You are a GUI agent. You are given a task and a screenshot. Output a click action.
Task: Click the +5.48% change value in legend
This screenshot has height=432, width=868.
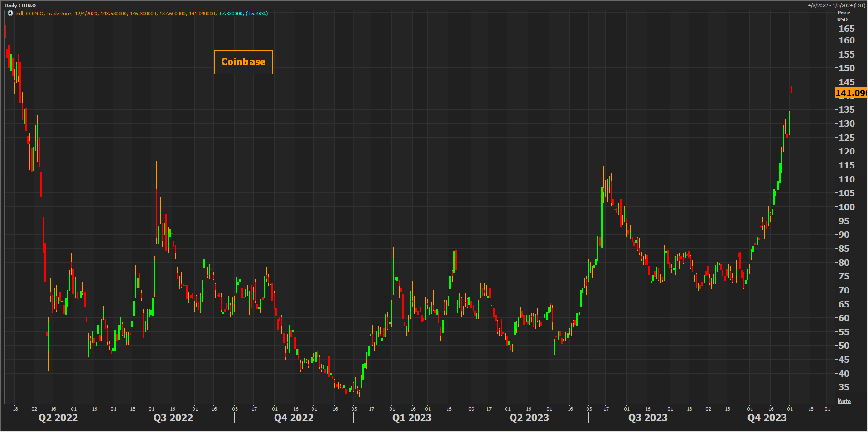[256, 14]
